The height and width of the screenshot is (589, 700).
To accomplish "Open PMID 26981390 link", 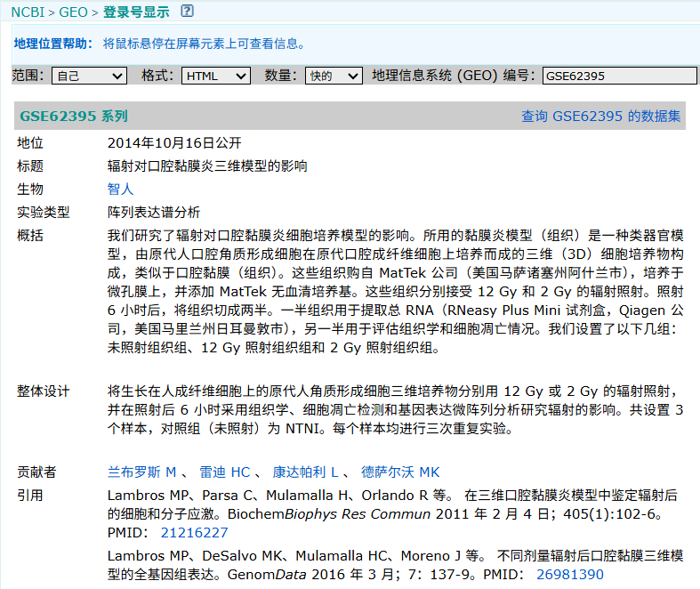I will pos(570,574).
